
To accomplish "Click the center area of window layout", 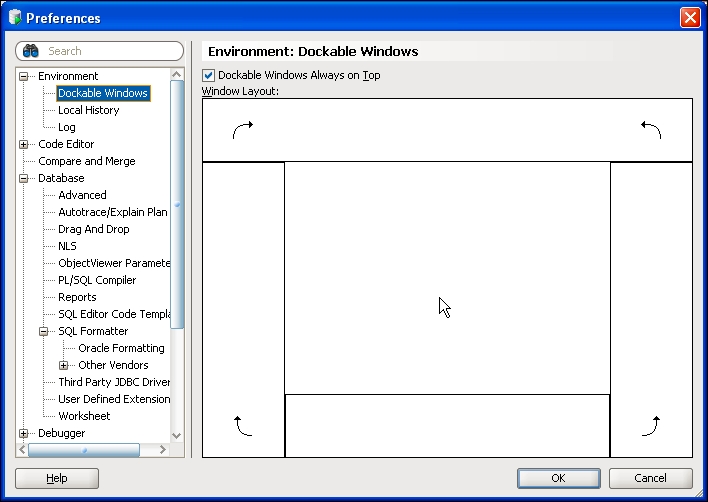I will tap(447, 278).
